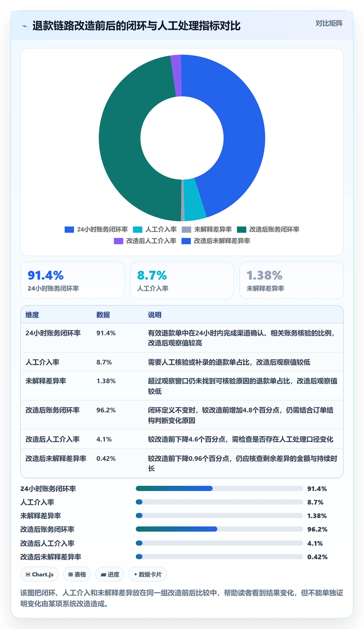The height and width of the screenshot is (629, 364).
Task: Select table cell value 4.1%
Action: [x=104, y=439]
